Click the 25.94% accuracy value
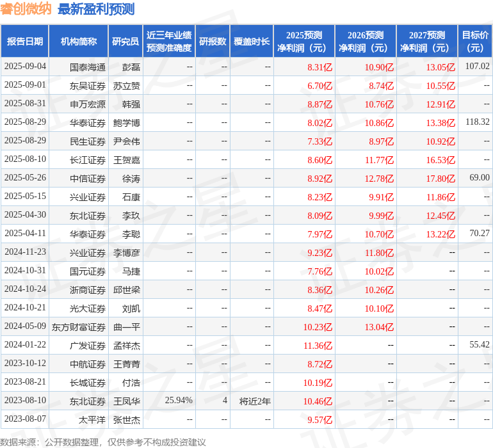 click(179, 401)
